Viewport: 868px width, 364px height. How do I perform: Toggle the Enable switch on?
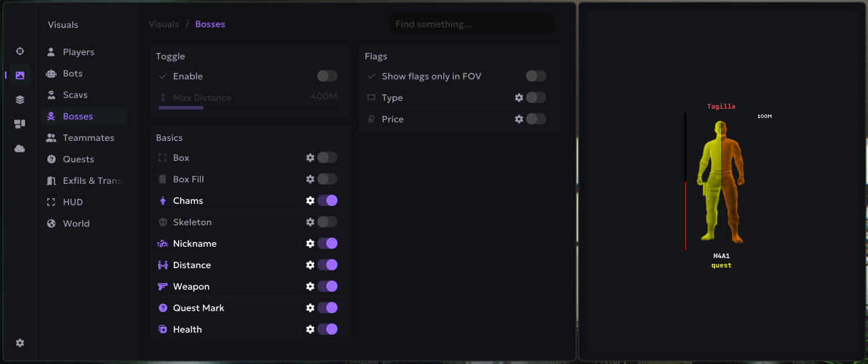327,77
